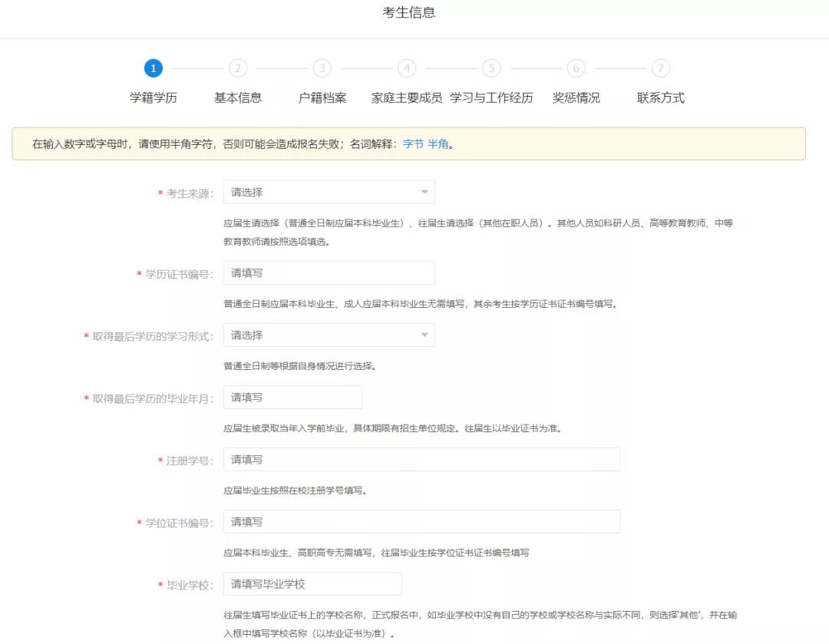Go to step 3 circle 户籍档案

click(x=322, y=68)
